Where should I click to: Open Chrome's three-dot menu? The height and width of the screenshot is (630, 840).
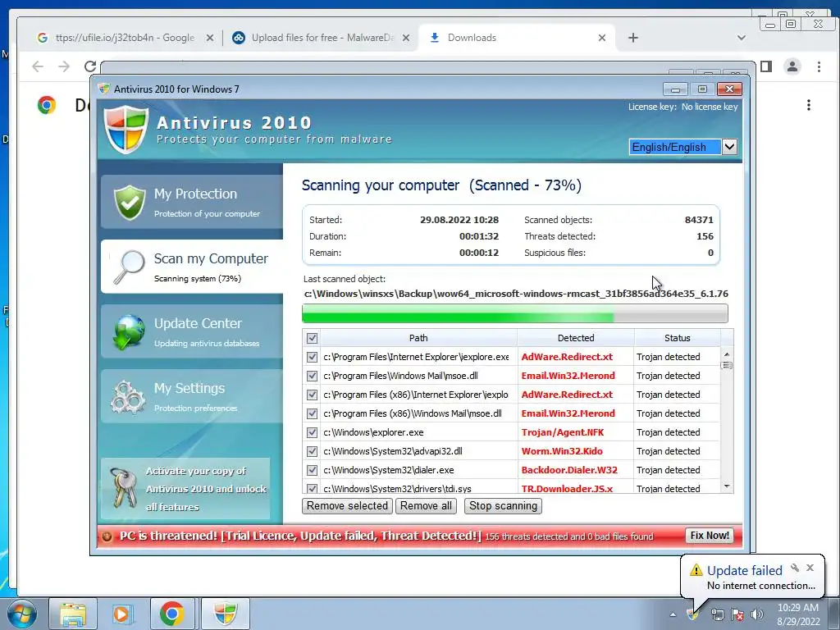(x=819, y=66)
